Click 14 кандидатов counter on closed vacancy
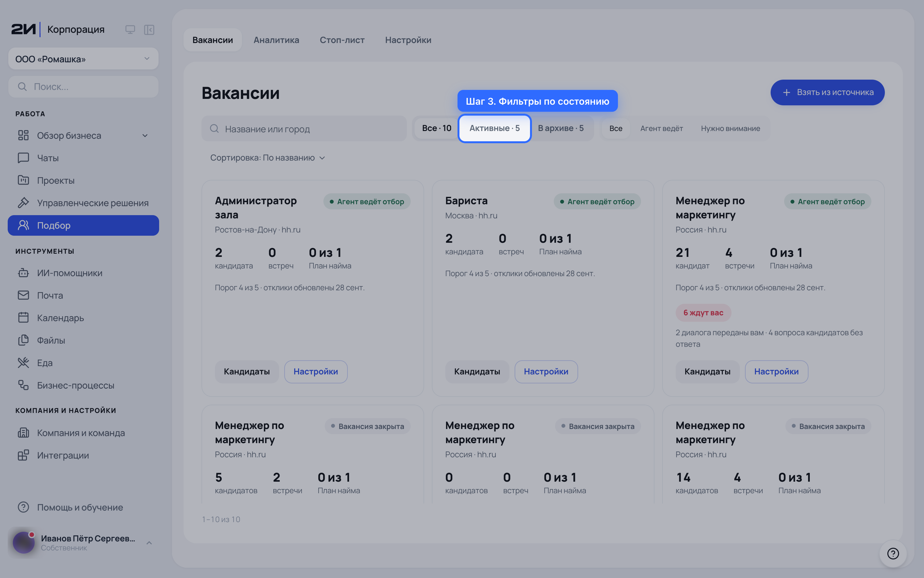Image resolution: width=924 pixels, height=578 pixels. click(697, 483)
